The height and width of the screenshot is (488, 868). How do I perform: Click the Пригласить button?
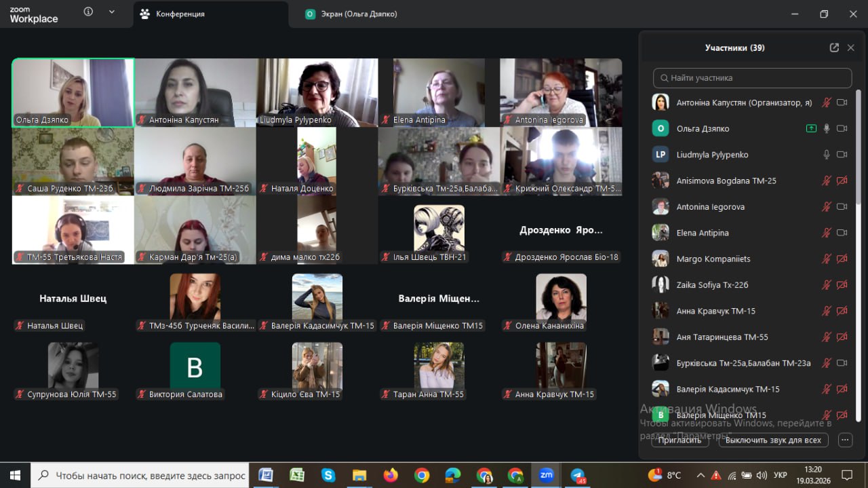coord(680,440)
